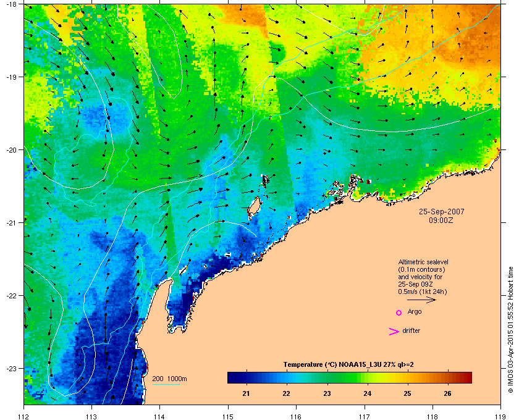
Task: Click the latitude axis label -19
Action: (x=11, y=77)
